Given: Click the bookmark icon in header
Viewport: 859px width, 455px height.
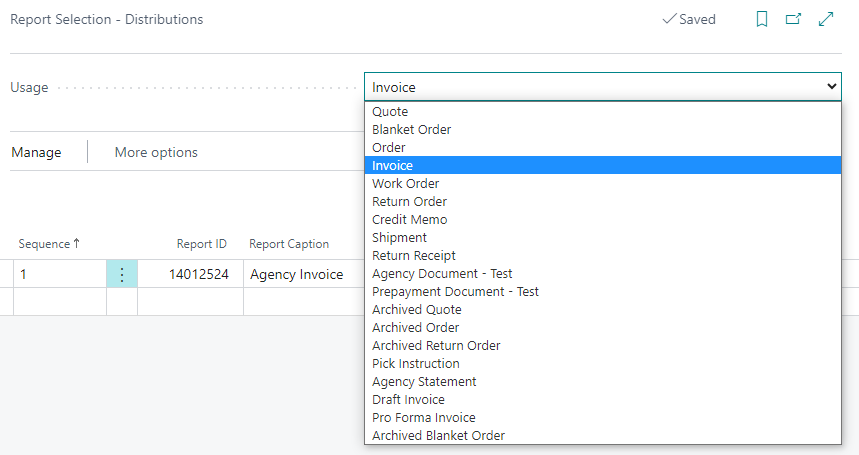Looking at the screenshot, I should [762, 19].
